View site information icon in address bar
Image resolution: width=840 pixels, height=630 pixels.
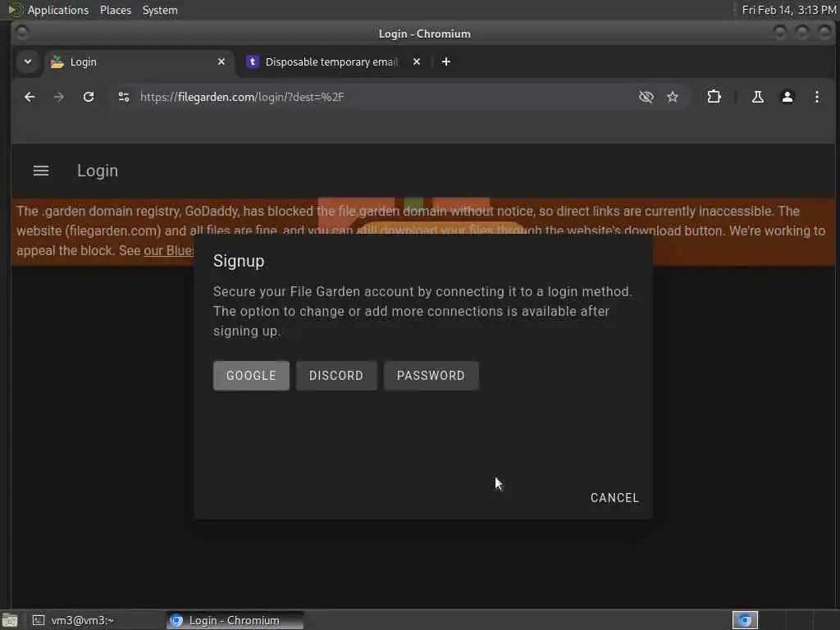[124, 97]
